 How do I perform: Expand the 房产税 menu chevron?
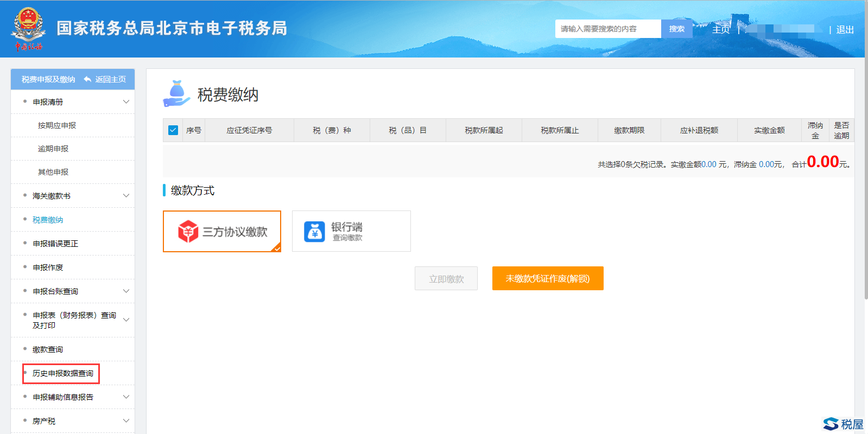126,421
